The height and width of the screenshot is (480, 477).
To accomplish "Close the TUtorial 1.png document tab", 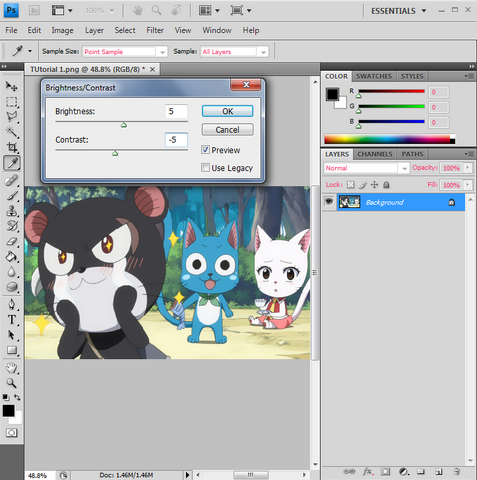I will (x=152, y=69).
